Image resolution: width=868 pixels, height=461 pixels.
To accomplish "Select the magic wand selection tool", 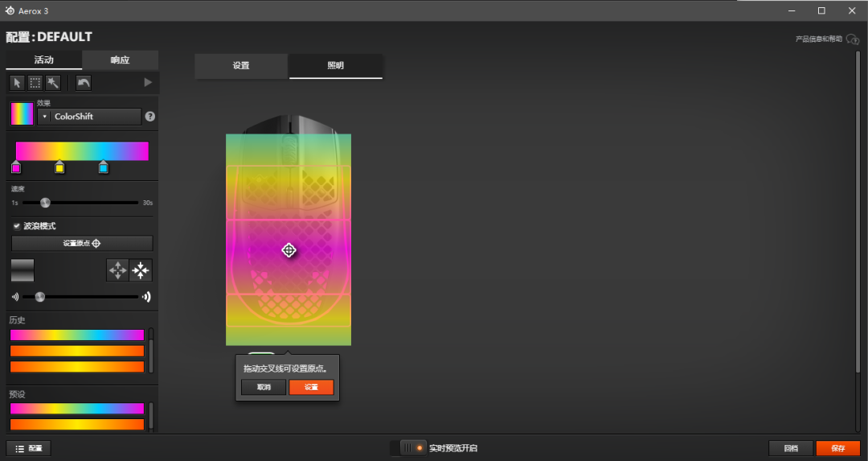I will pos(52,83).
